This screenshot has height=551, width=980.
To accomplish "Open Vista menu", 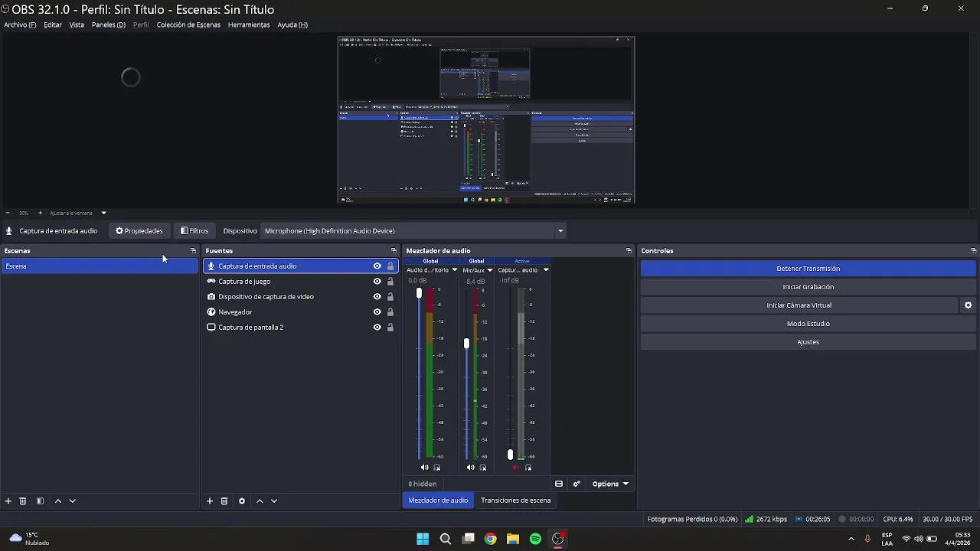I will click(x=77, y=24).
